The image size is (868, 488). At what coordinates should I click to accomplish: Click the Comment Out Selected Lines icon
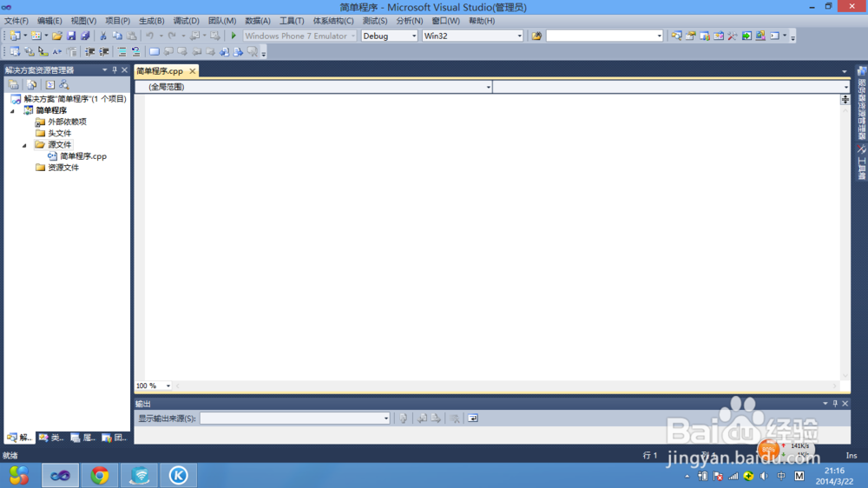coord(122,52)
